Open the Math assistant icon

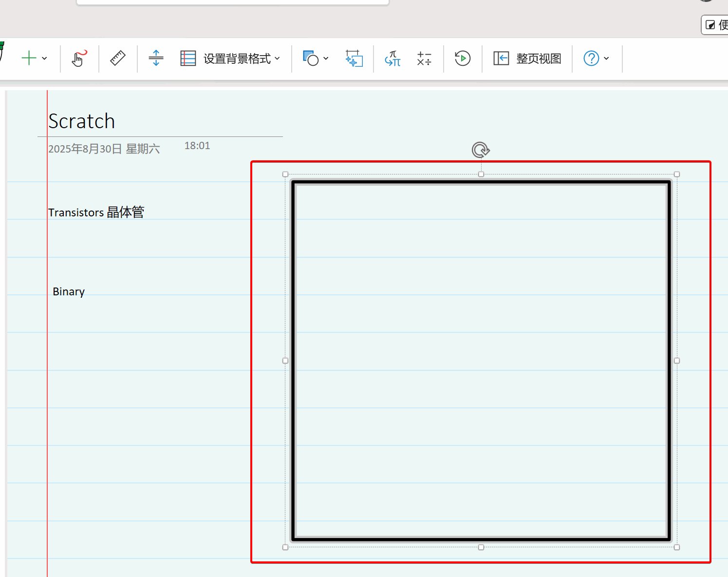(x=424, y=58)
